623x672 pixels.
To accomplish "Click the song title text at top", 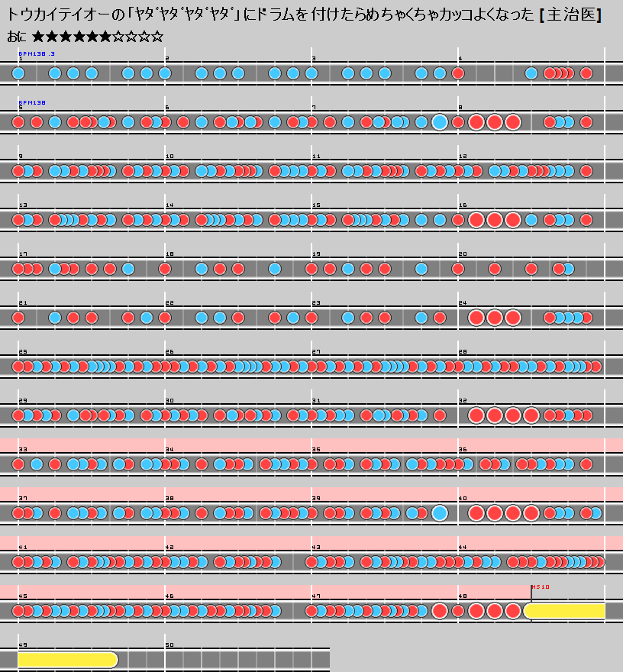I will tap(304, 15).
